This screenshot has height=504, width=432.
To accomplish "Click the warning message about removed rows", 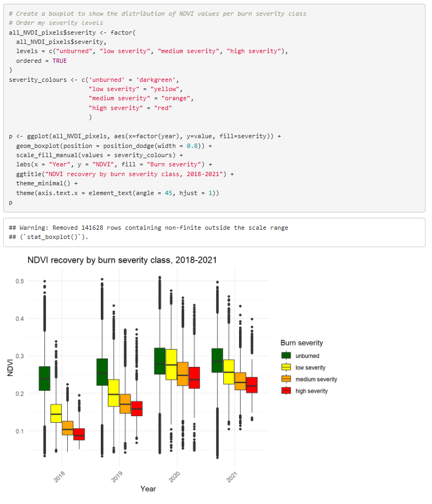I will pyautogui.click(x=149, y=228).
